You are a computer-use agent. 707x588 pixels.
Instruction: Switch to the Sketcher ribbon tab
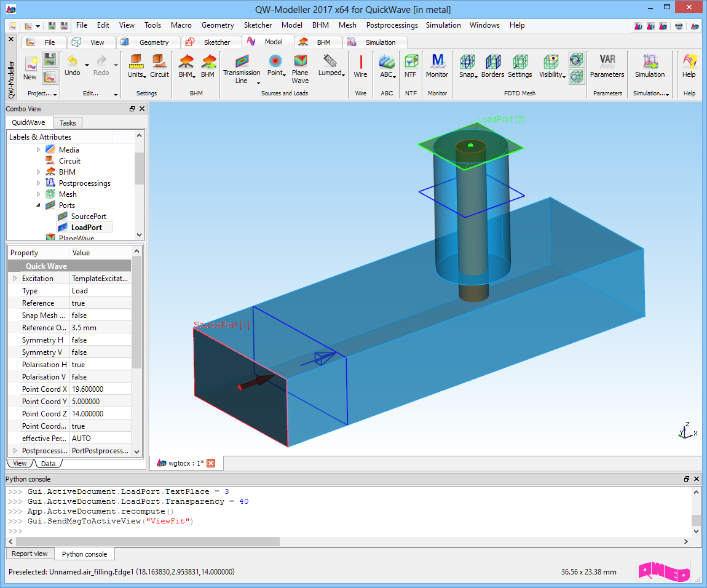point(211,42)
